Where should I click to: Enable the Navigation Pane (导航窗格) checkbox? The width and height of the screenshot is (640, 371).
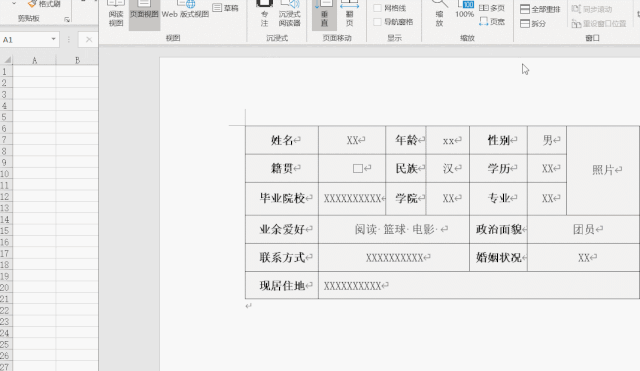(378, 22)
